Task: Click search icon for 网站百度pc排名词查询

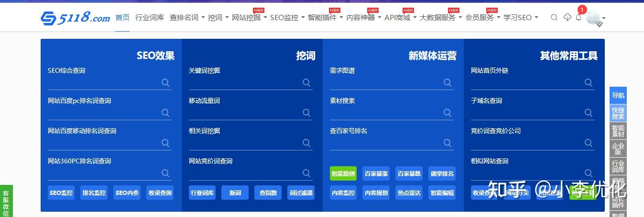Action: [165, 113]
